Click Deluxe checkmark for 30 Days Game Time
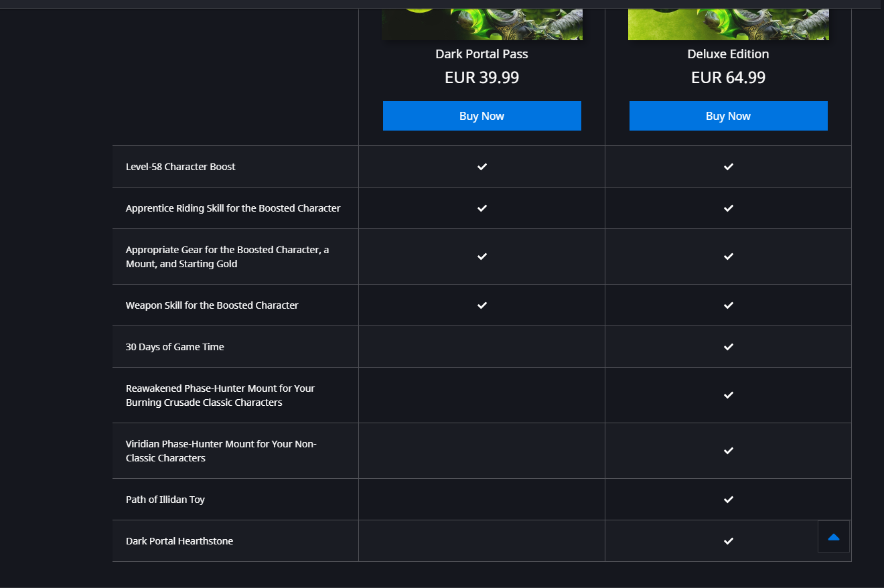This screenshot has width=884, height=588. click(x=729, y=347)
